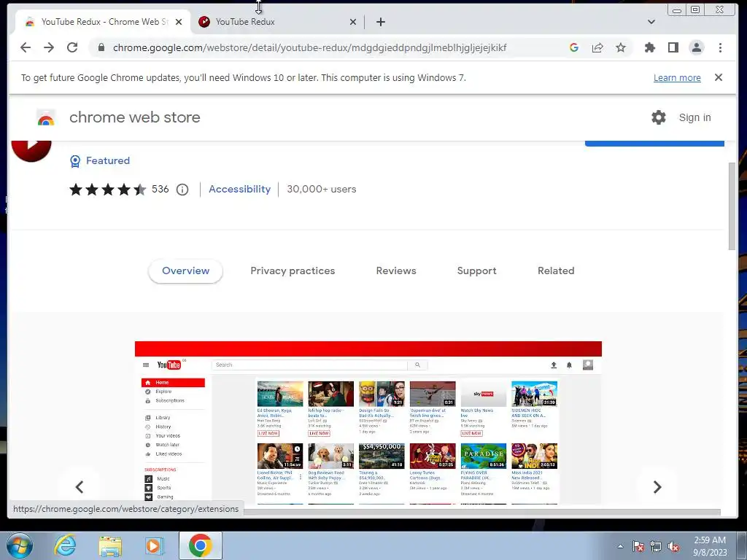The height and width of the screenshot is (560, 747).
Task: Open the network tray icon
Action: pyautogui.click(x=656, y=546)
